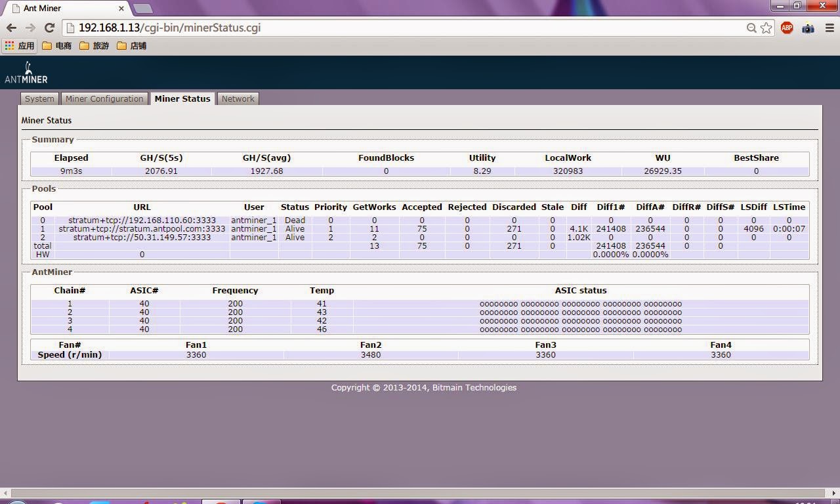Click the camera extension icon
The width and height of the screenshot is (840, 504).
tap(808, 28)
